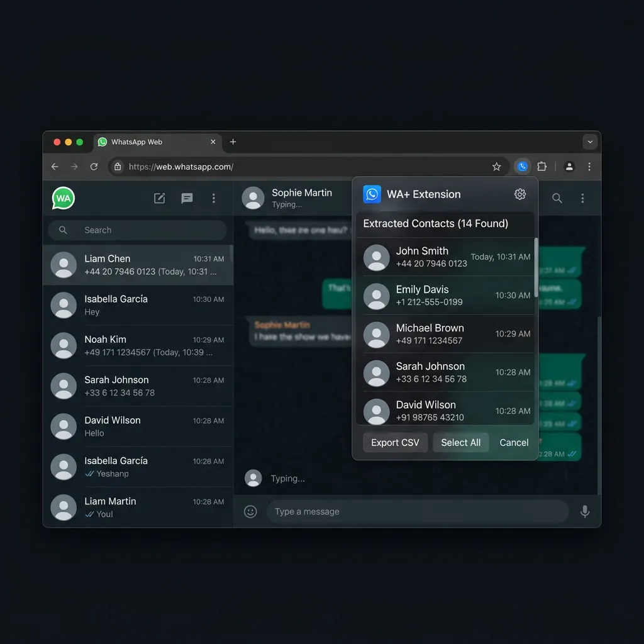
Task: Select David Wilson in the extension list
Action: point(445,409)
